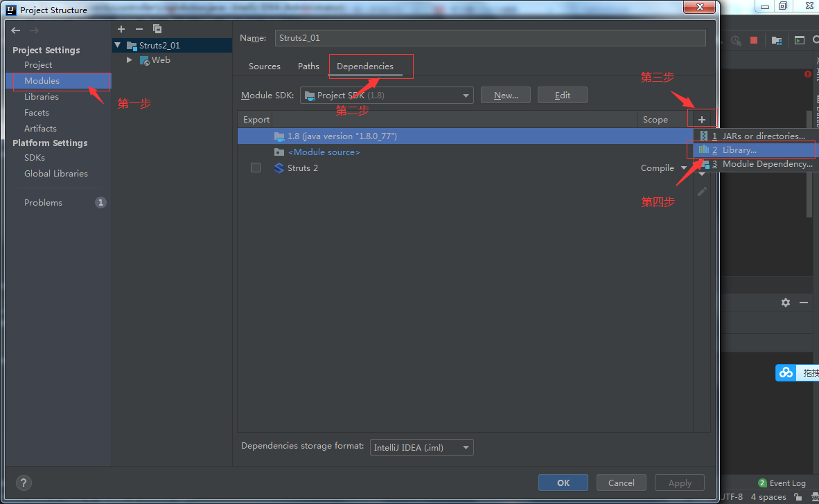Remove selected module with minus icon
Image resolution: width=819 pixels, height=504 pixels.
coord(139,29)
